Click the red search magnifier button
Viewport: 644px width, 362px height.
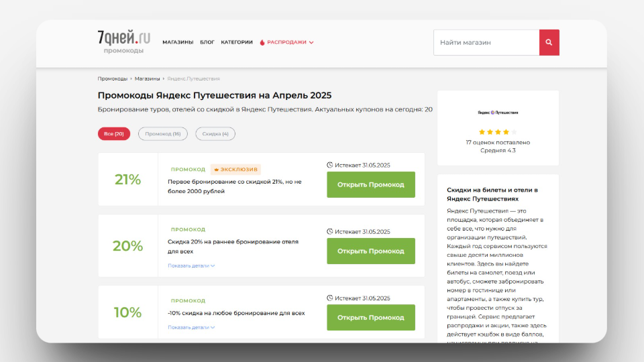coord(549,42)
